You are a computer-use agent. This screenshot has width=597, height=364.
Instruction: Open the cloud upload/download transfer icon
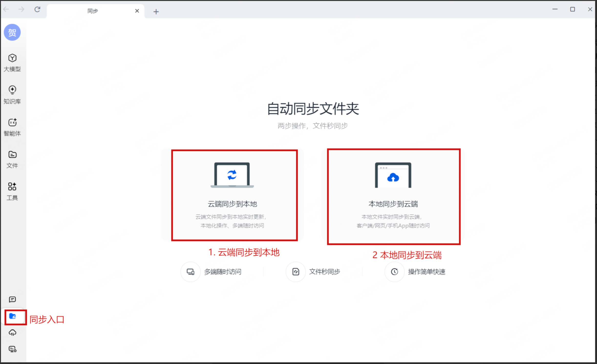click(x=12, y=332)
